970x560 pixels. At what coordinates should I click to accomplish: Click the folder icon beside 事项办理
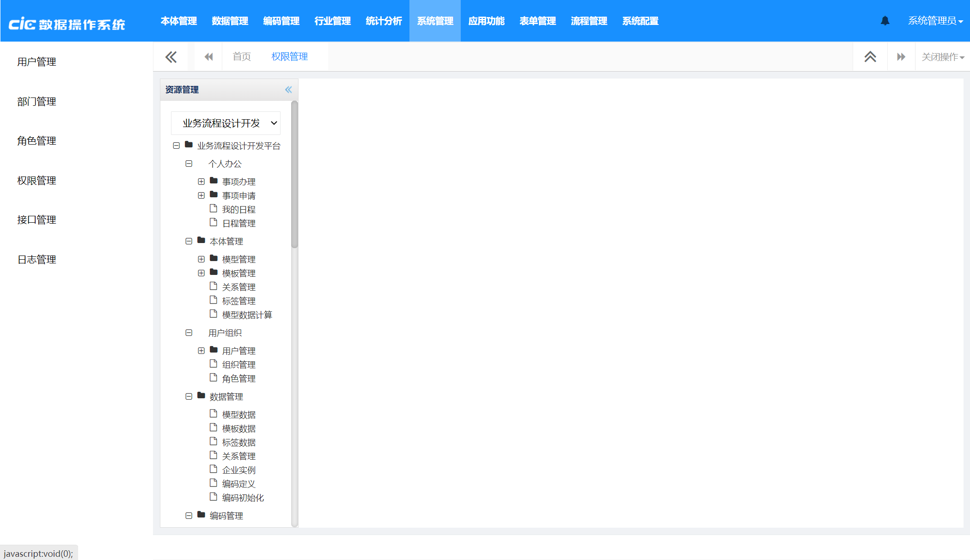(x=214, y=181)
